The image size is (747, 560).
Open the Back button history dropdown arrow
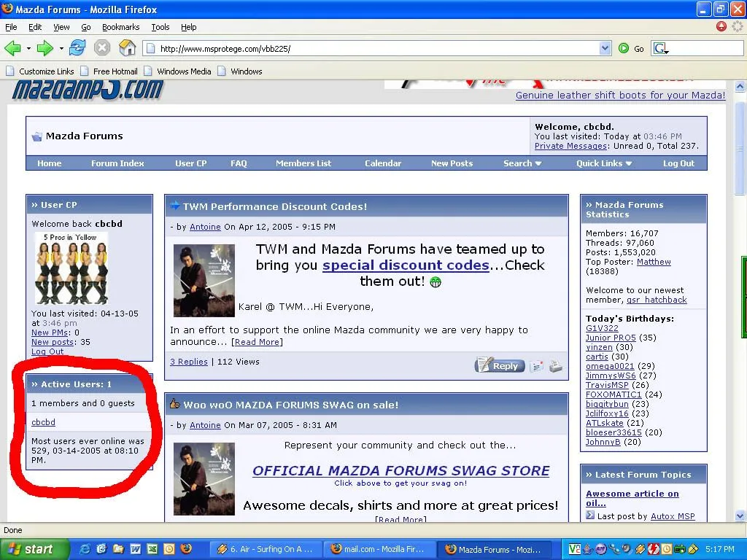point(29,49)
